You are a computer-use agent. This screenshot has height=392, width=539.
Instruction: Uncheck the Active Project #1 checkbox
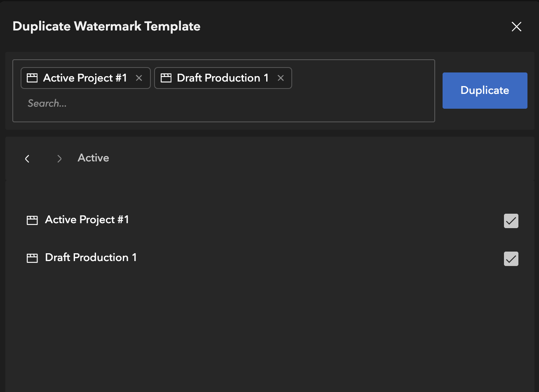(511, 221)
